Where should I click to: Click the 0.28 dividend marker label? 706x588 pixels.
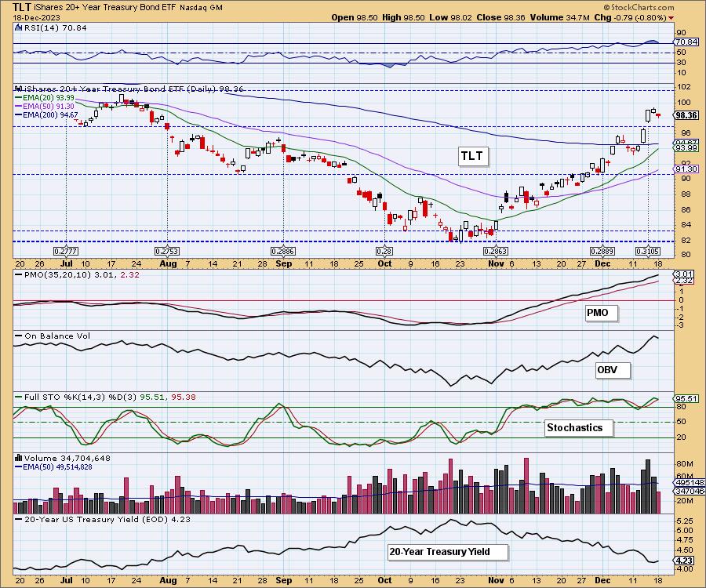(x=384, y=251)
